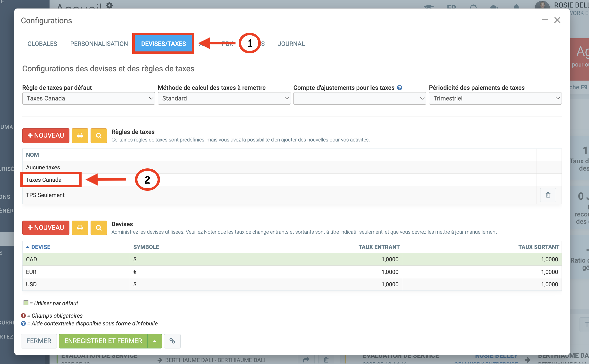The width and height of the screenshot is (589, 364).
Task: Switch to the GLOBALES tab
Action: (42, 44)
